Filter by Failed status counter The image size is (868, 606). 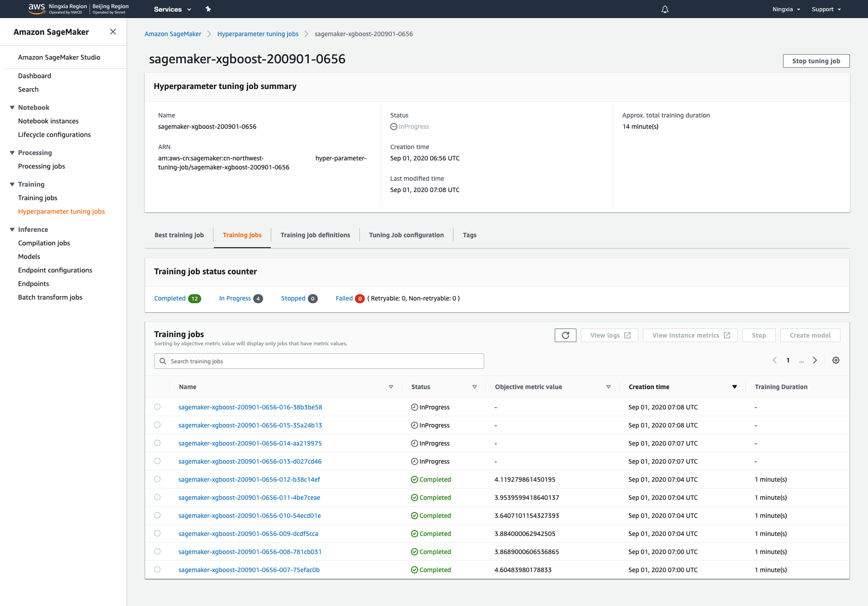click(x=350, y=298)
